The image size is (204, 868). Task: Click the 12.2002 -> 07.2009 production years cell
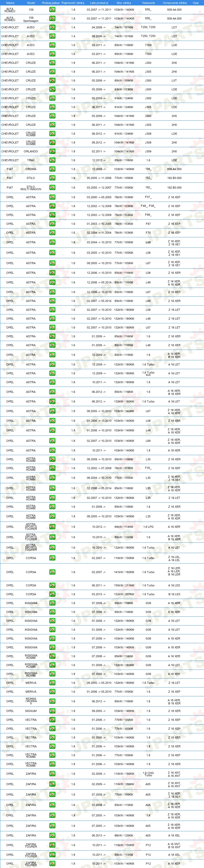click(x=99, y=468)
